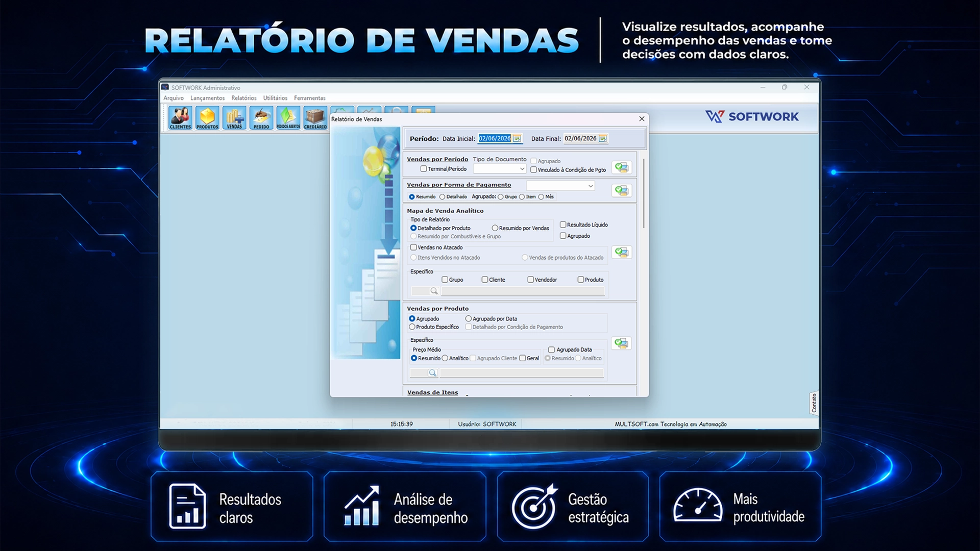Print the Vendas por Produto report
The height and width of the screenshot is (551, 980).
point(621,343)
